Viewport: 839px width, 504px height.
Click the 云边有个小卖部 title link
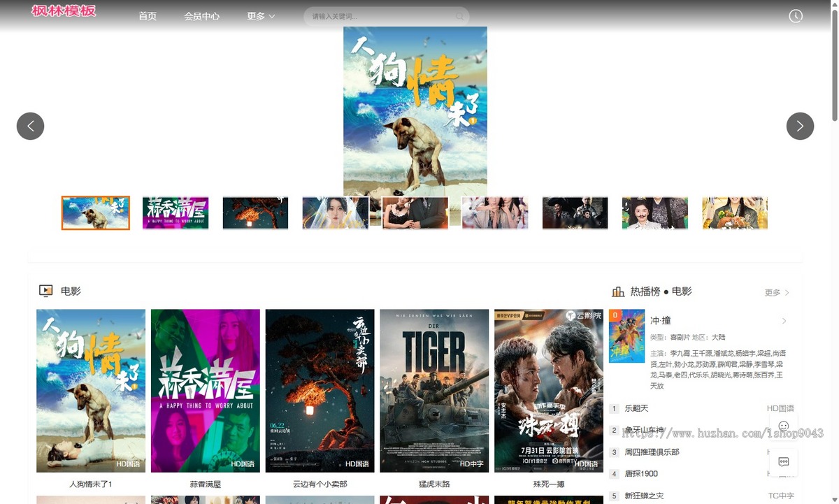tap(320, 484)
